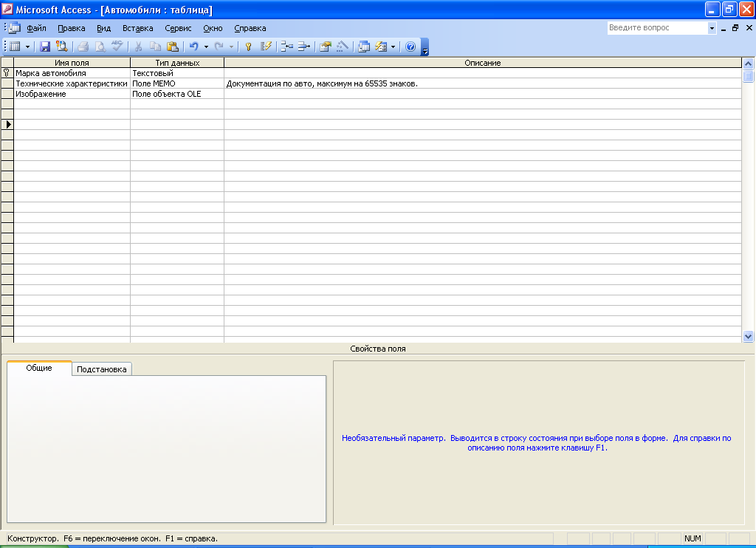The height and width of the screenshot is (548, 756).
Task: Click the Print icon
Action: (83, 47)
